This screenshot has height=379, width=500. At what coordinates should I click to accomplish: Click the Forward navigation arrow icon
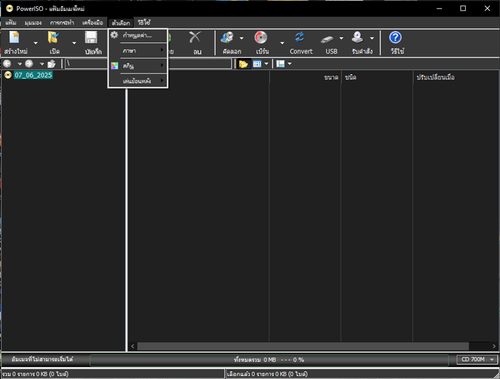click(x=29, y=63)
